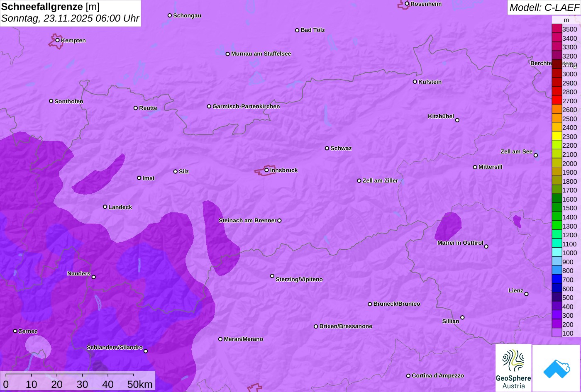Select the Kitzbühel marker dot
Viewport: 581px width, 392px height.
coord(457,120)
